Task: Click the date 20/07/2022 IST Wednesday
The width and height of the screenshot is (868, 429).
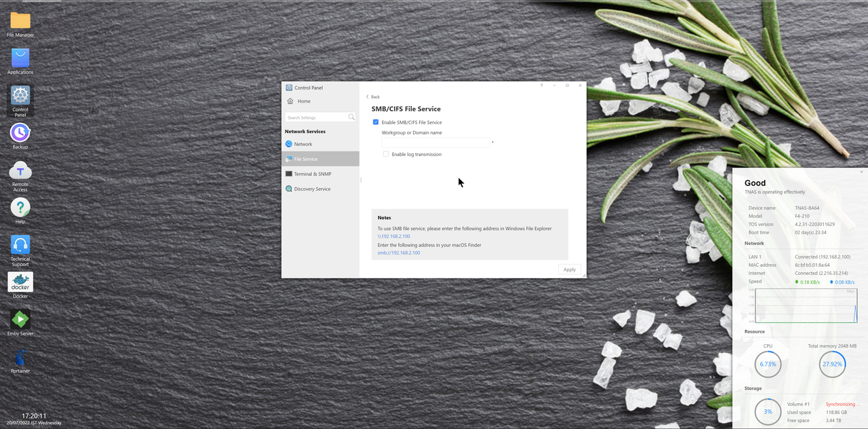Action: click(x=34, y=423)
